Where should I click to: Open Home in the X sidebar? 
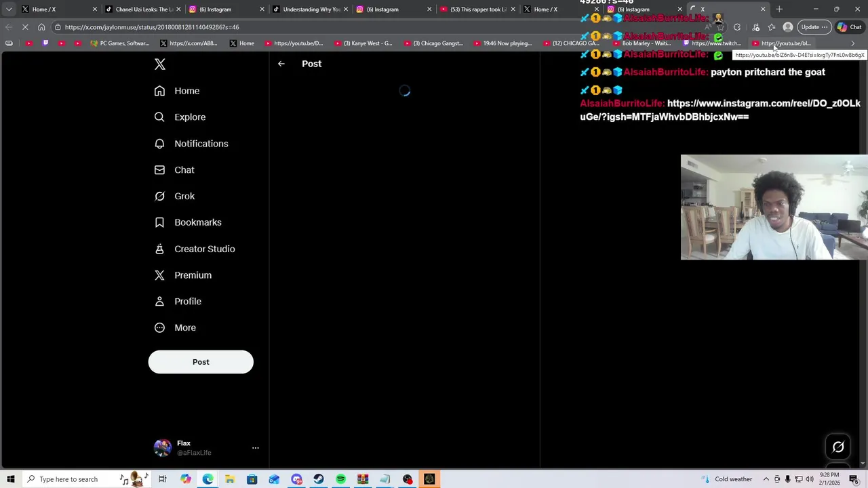pos(177,91)
